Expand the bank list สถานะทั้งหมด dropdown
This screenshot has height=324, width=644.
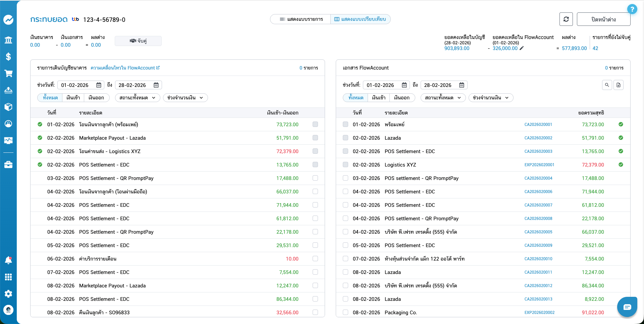pos(138,98)
